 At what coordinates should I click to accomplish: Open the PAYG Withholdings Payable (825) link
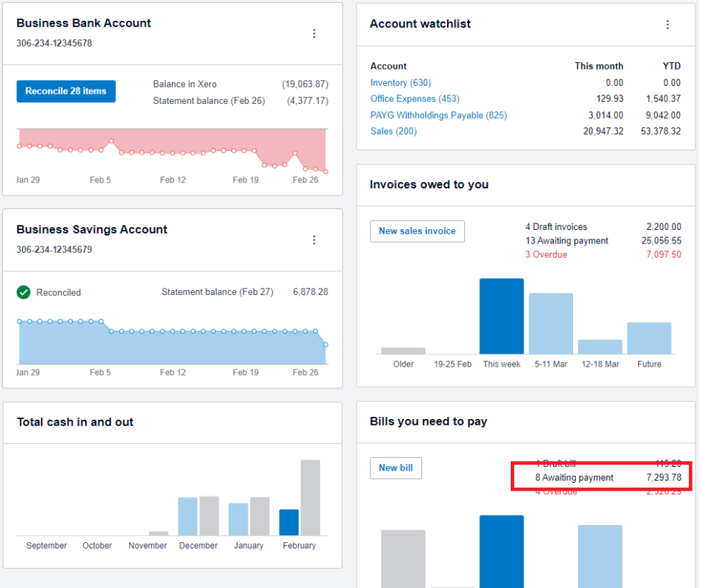point(438,115)
